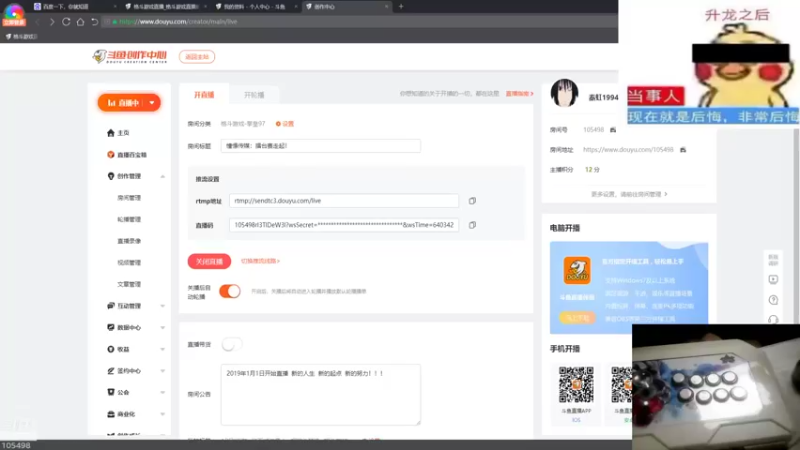Click the orange 直播指南 link
This screenshot has height=450, width=800.
click(519, 94)
